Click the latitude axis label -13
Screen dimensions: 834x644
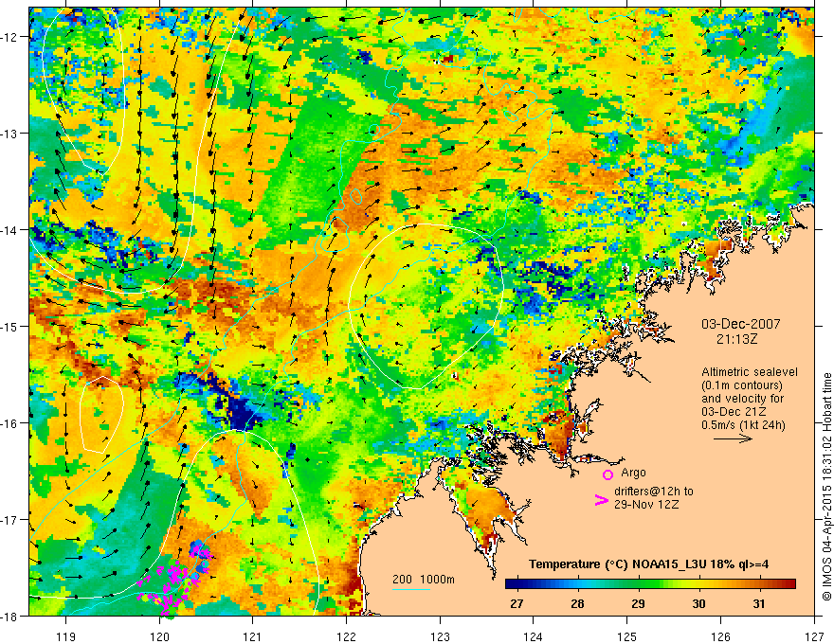10,134
